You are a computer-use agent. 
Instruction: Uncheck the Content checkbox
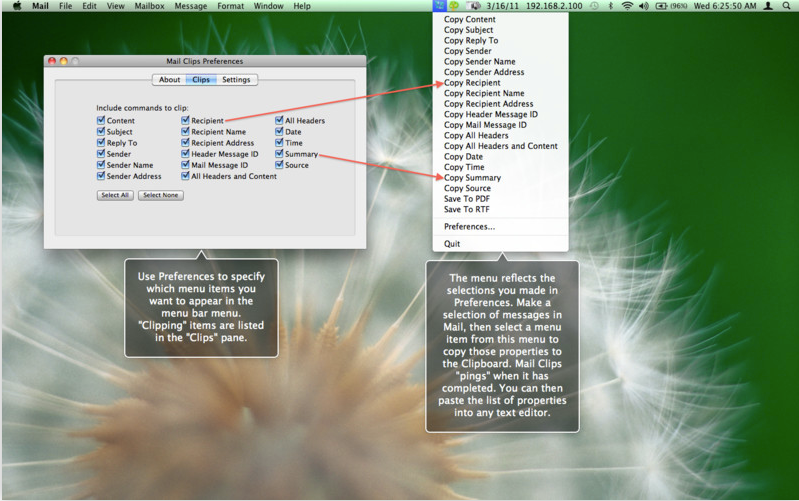click(101, 120)
